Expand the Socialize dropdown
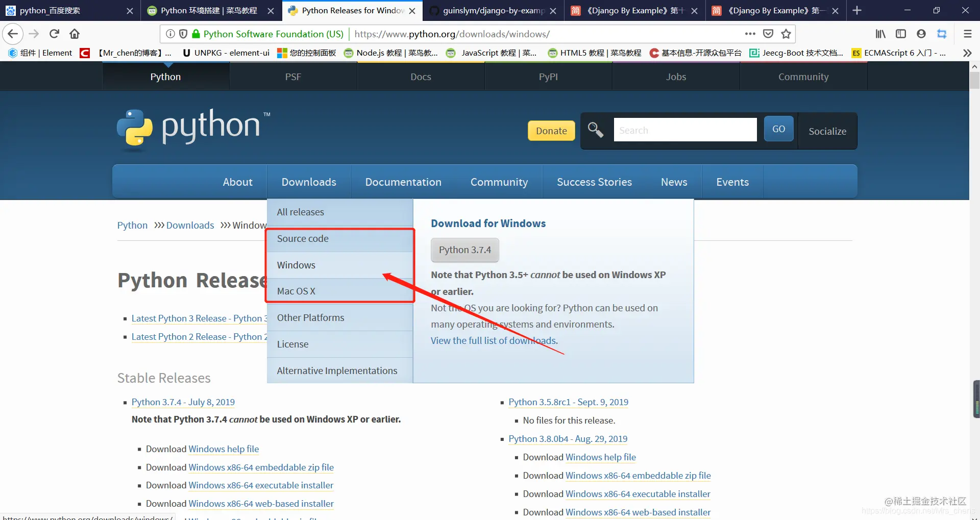This screenshot has height=520, width=980. 827,131
